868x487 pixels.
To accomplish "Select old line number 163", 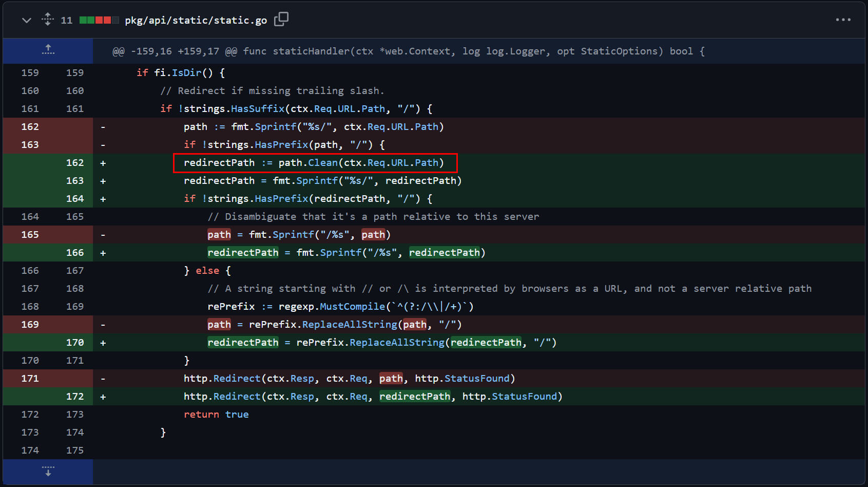I will [30, 144].
